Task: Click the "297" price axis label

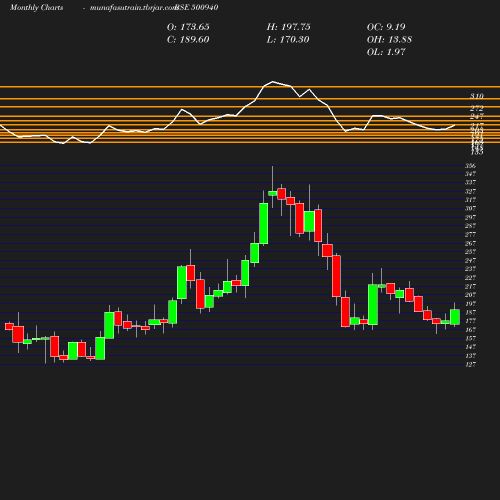Action: (470, 217)
